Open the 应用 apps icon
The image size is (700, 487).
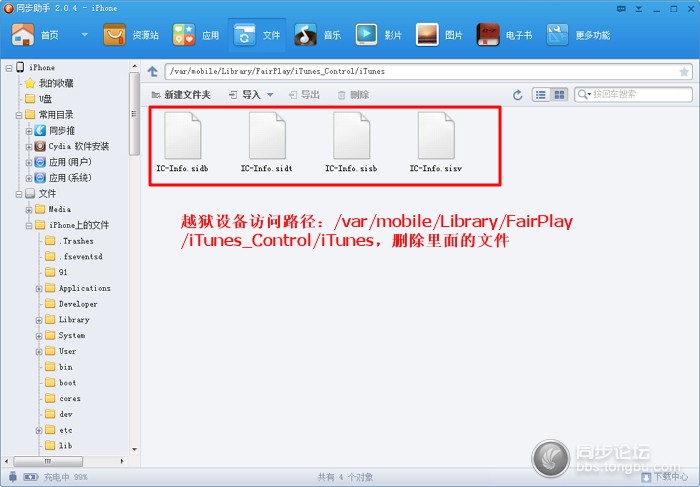(184, 35)
